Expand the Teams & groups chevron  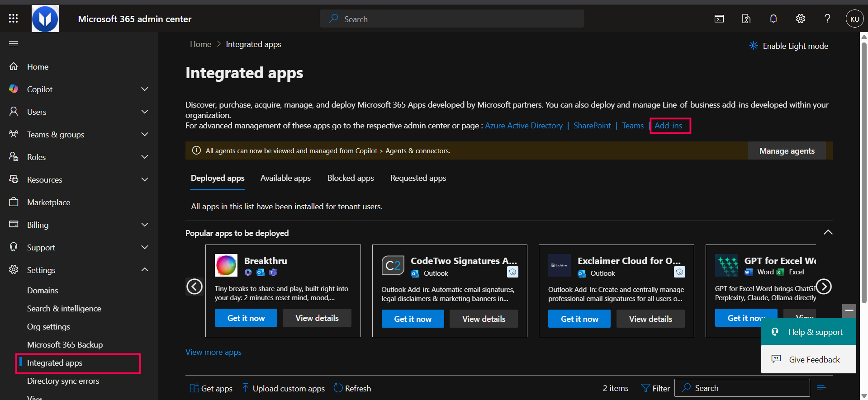(x=145, y=134)
